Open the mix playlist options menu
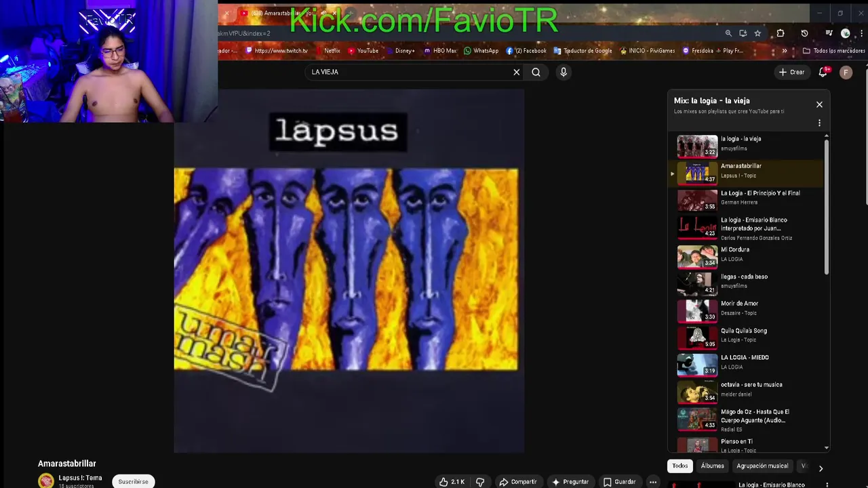This screenshot has height=488, width=868. point(819,123)
